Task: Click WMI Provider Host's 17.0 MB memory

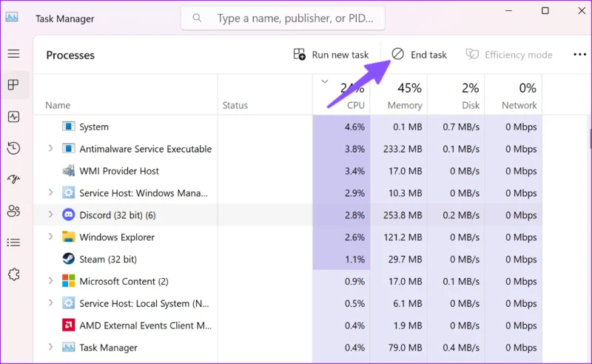Action: (405, 171)
